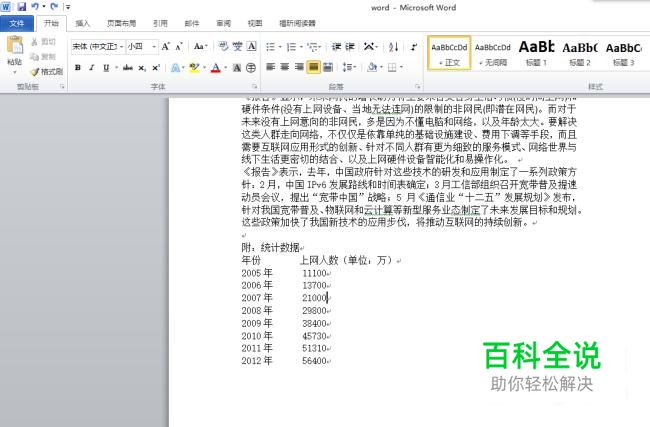This screenshot has width=650, height=427.
Task: Apply the 标题 1 style
Action: point(536,52)
